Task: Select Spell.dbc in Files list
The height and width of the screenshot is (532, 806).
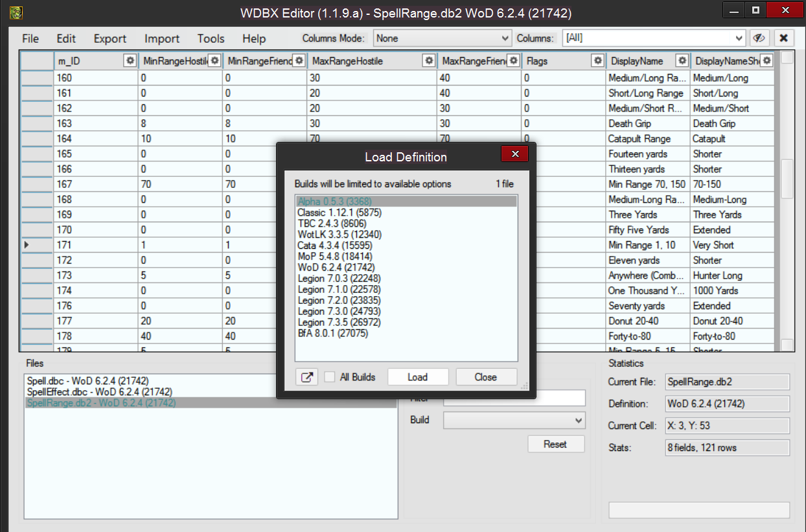Action: point(211,381)
